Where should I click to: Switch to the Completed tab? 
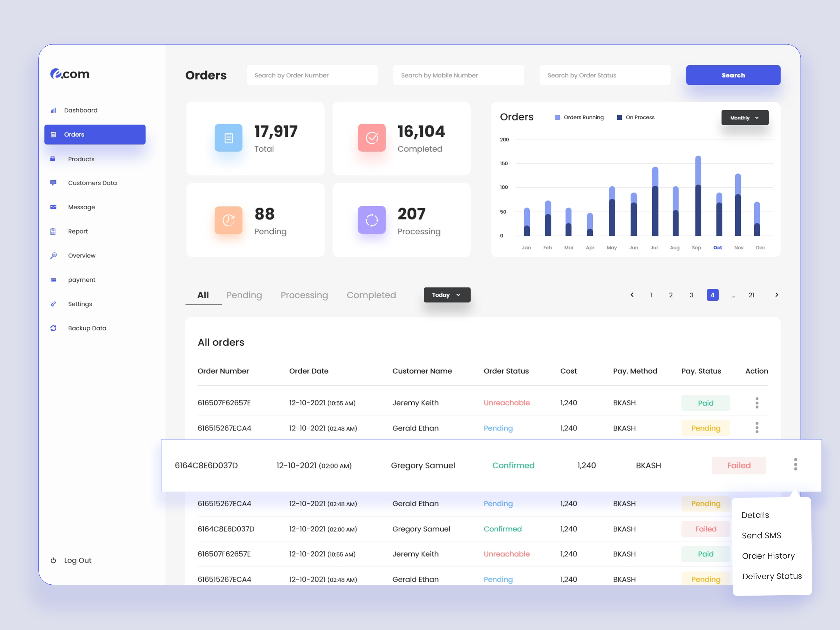(x=371, y=295)
